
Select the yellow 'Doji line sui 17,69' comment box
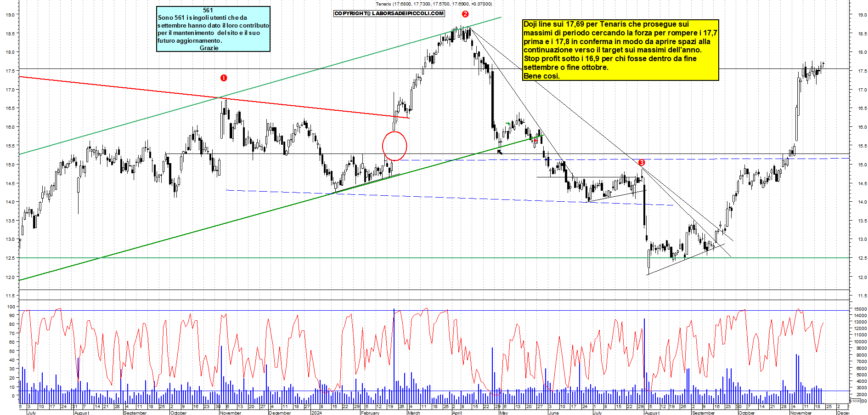coord(620,50)
